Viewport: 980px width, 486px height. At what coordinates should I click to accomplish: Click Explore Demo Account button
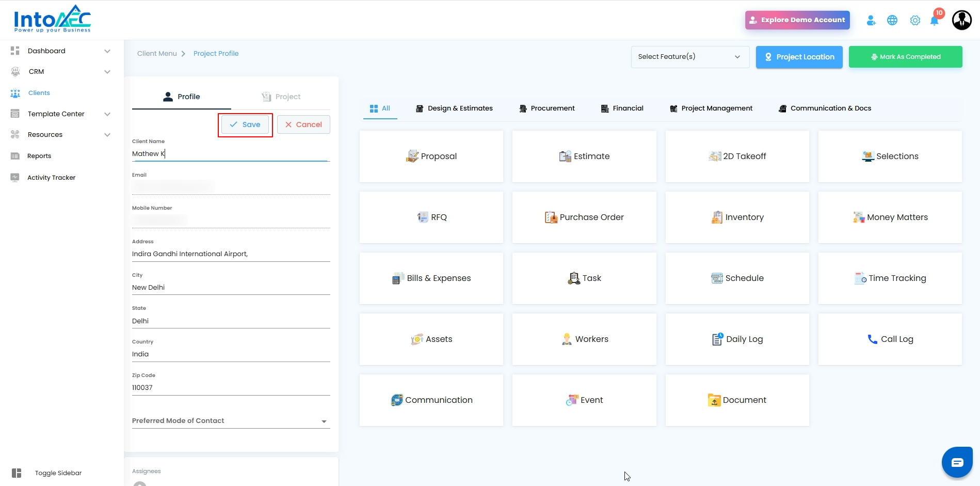[x=797, y=20]
